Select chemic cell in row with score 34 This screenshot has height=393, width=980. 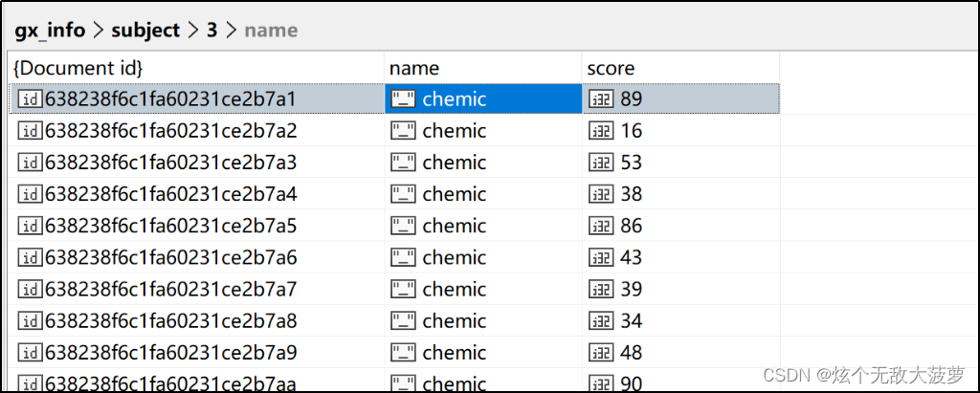coord(483,321)
